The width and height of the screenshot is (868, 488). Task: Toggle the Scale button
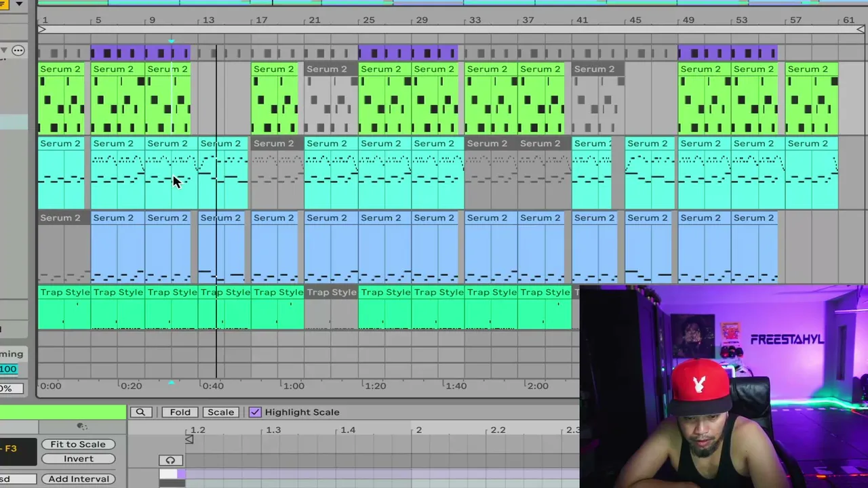[220, 412]
